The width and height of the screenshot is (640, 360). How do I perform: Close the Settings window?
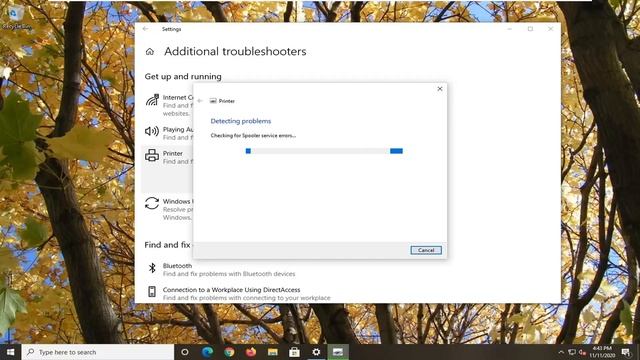tap(551, 29)
